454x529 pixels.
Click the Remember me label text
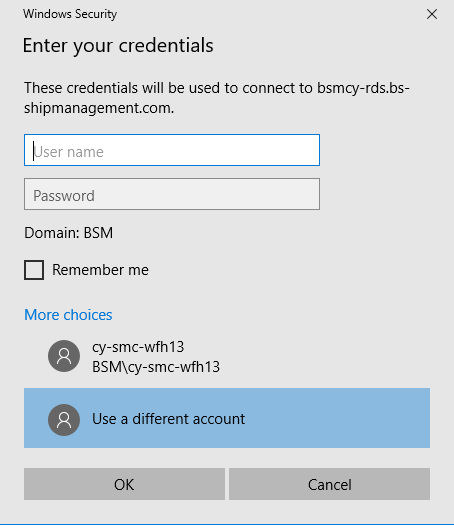(x=100, y=270)
